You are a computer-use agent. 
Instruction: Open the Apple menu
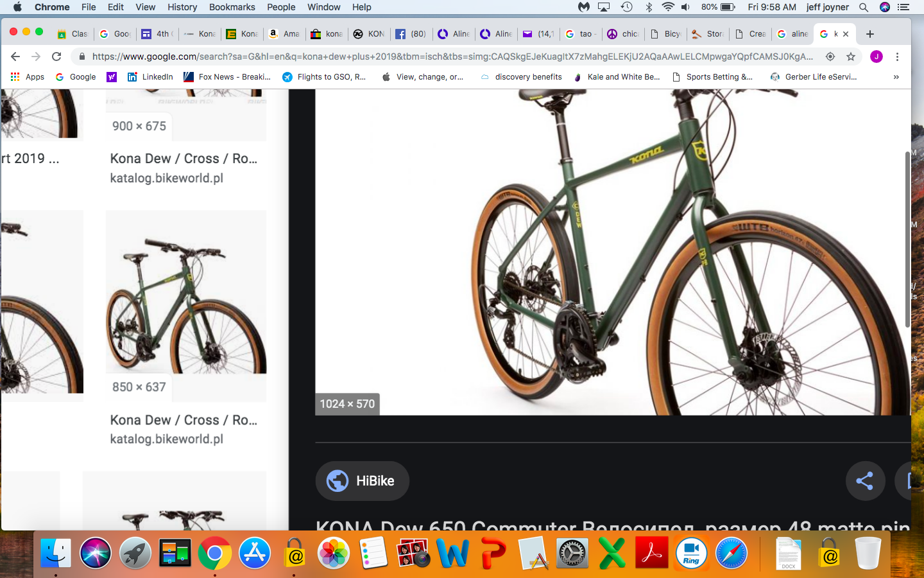[x=17, y=7]
